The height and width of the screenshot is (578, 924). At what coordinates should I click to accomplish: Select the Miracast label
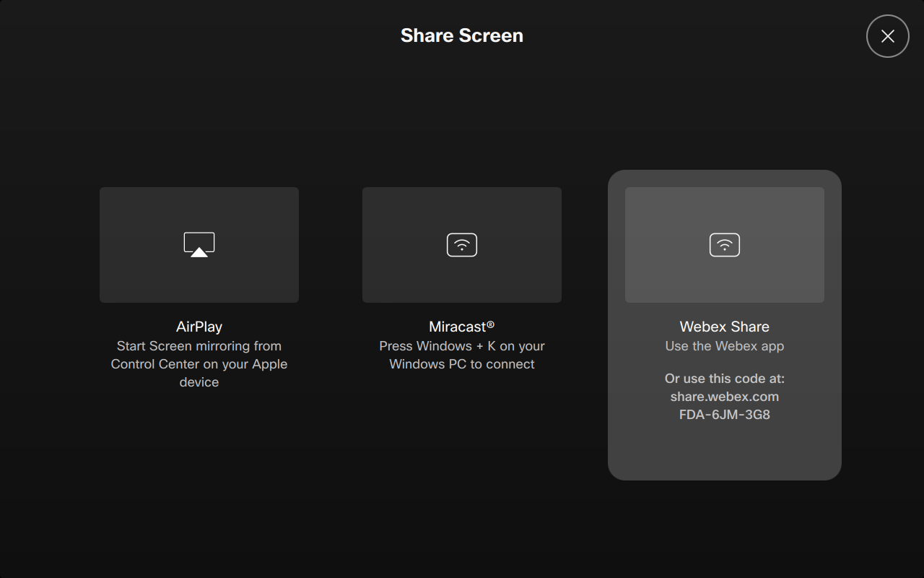pyautogui.click(x=462, y=327)
